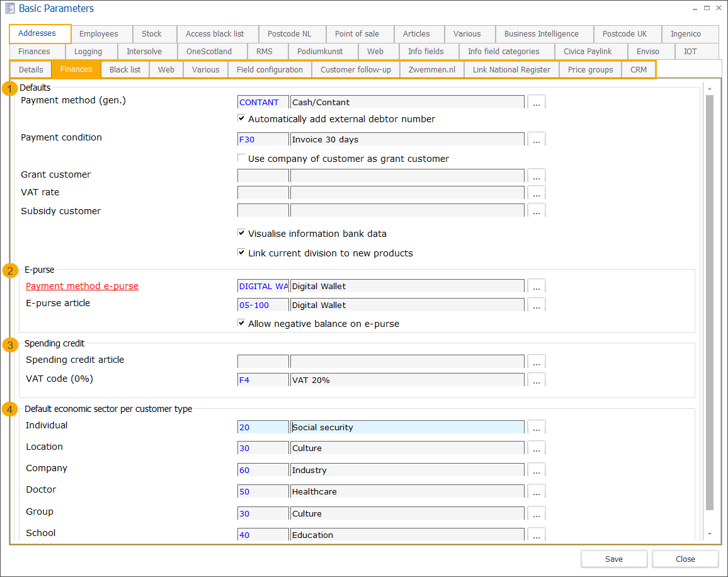The height and width of the screenshot is (577, 728).
Task: Click the Company sector description field
Action: click(407, 471)
